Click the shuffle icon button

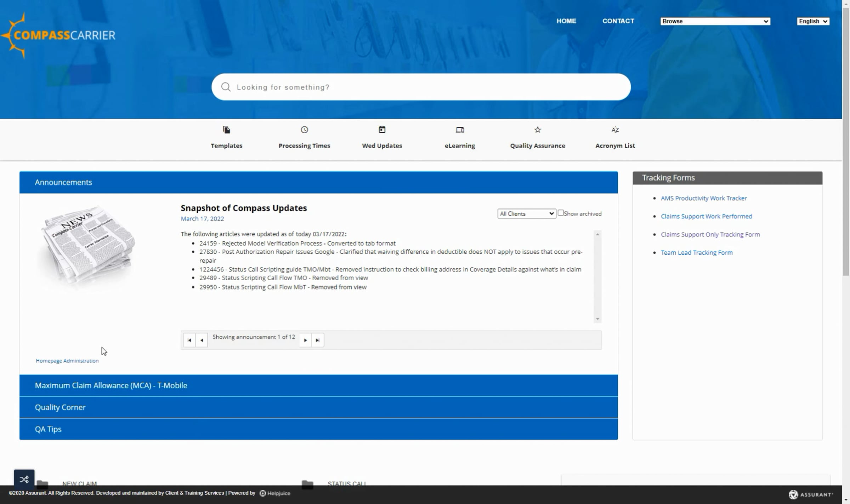[24, 479]
